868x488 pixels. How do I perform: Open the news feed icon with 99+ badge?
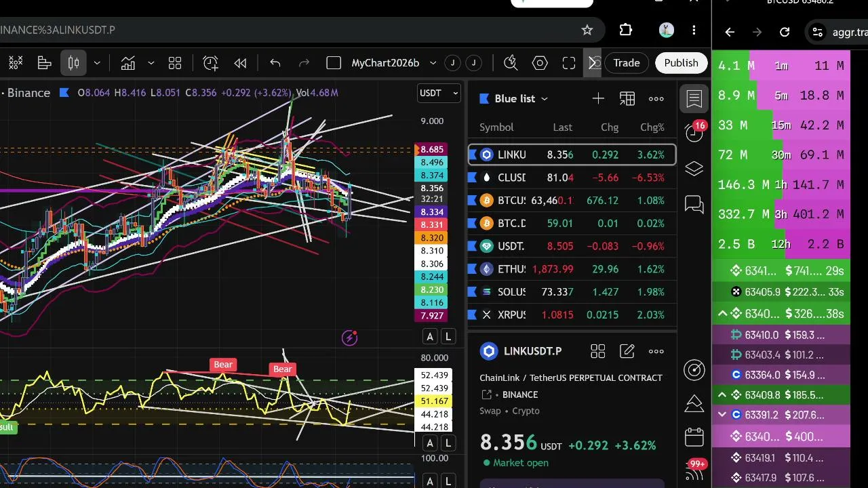point(695,471)
